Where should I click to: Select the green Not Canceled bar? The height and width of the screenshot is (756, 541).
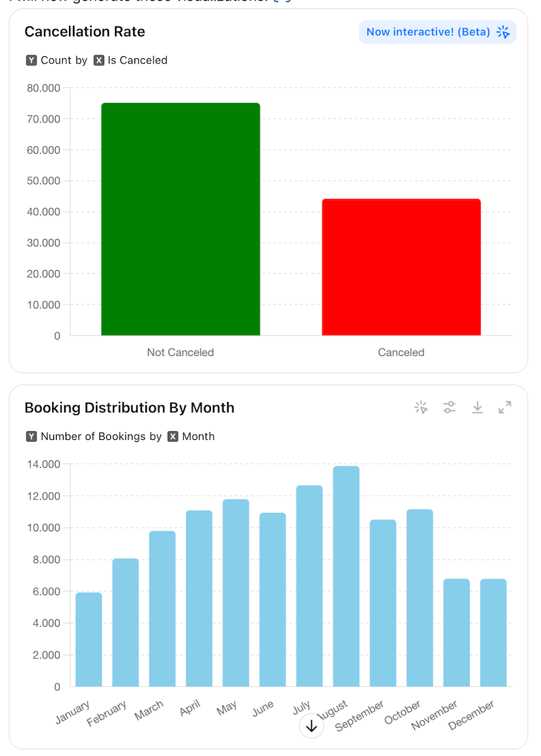click(x=180, y=217)
